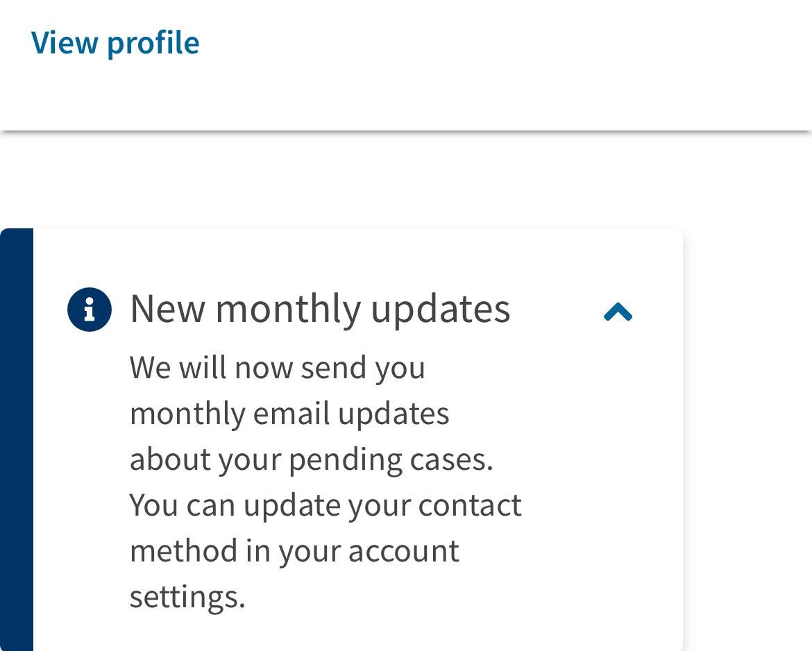Image resolution: width=812 pixels, height=651 pixels.
Task: Click the 'pending cases' words in the notice
Action: (x=391, y=460)
